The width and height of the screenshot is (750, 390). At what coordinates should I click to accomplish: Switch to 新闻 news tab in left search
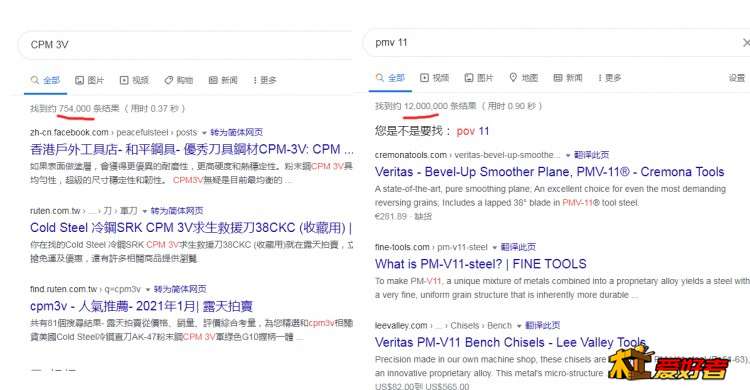[x=223, y=80]
